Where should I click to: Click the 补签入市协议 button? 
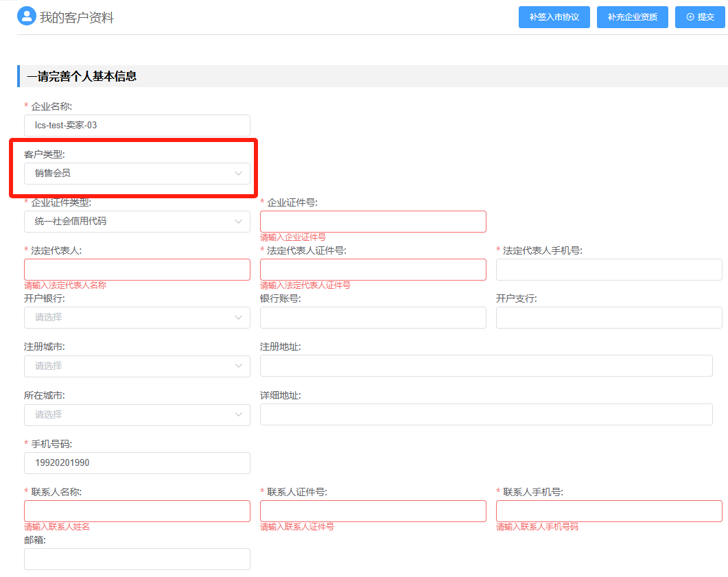tap(554, 17)
